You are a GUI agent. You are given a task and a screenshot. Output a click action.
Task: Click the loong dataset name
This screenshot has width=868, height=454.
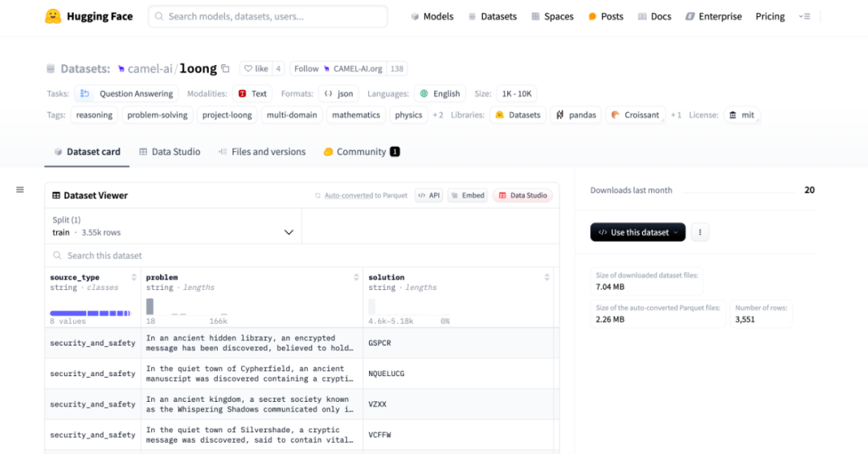[x=199, y=68]
